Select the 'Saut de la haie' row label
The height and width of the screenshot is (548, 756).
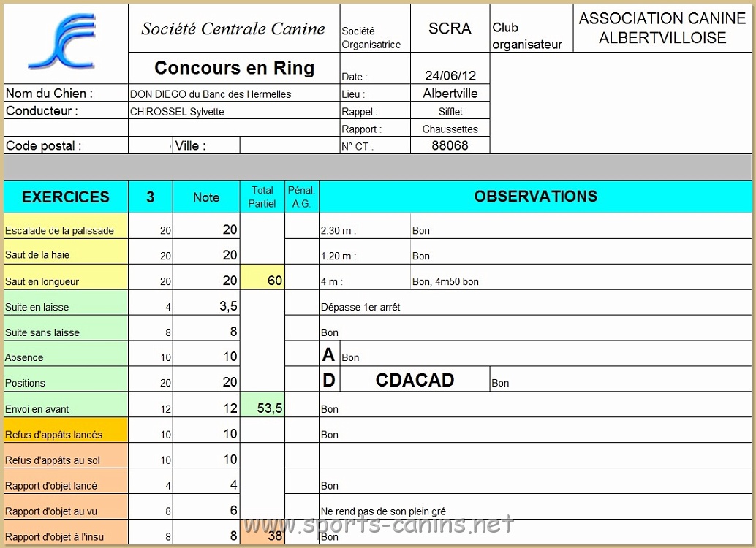pos(66,251)
